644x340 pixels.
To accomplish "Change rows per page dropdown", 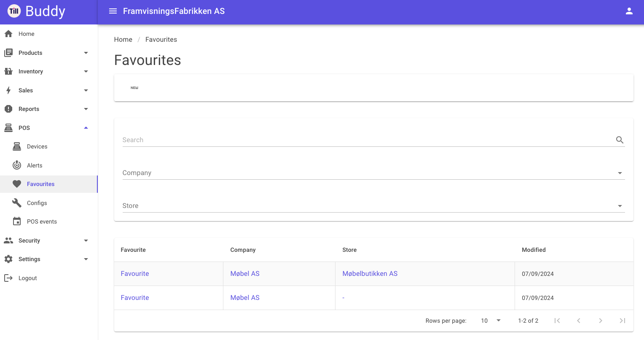I will click(x=491, y=321).
